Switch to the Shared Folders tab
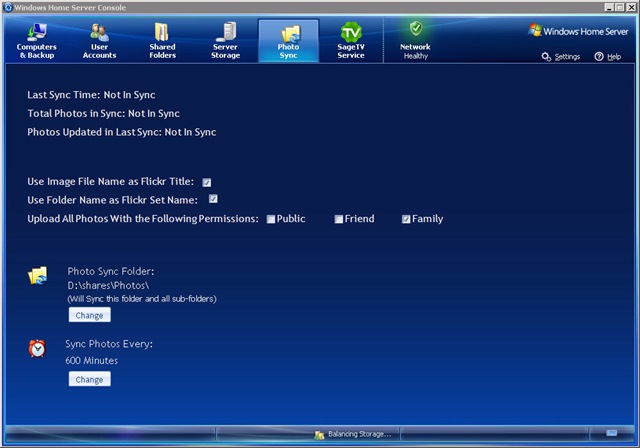The width and height of the screenshot is (640, 448). 162,41
